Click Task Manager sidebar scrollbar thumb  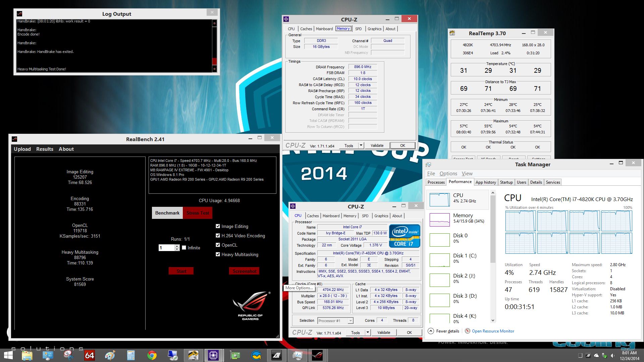pyautogui.click(x=493, y=229)
